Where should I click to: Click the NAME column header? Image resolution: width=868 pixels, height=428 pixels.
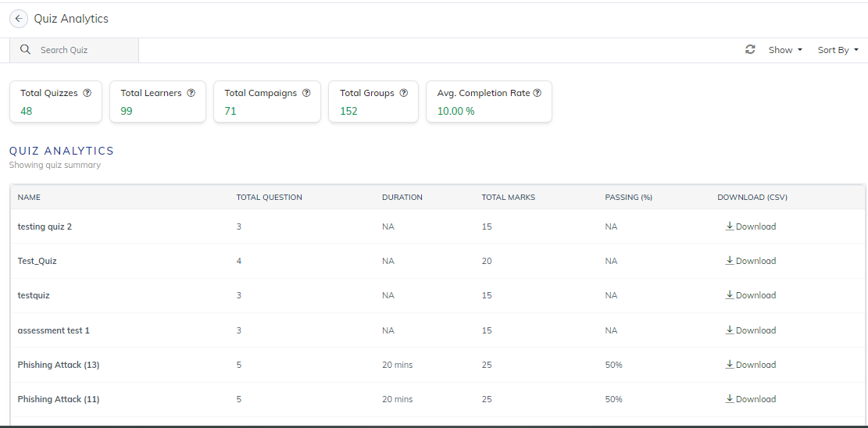point(29,197)
